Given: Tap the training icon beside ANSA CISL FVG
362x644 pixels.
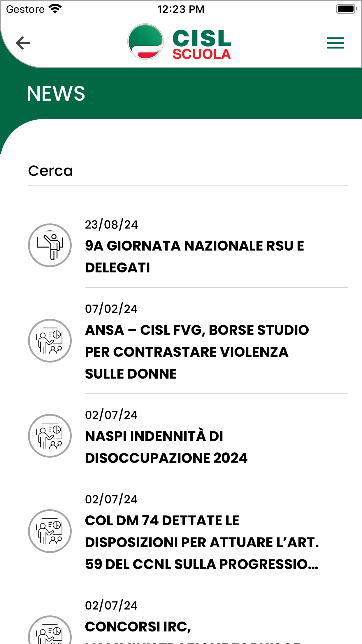Looking at the screenshot, I should [x=50, y=341].
